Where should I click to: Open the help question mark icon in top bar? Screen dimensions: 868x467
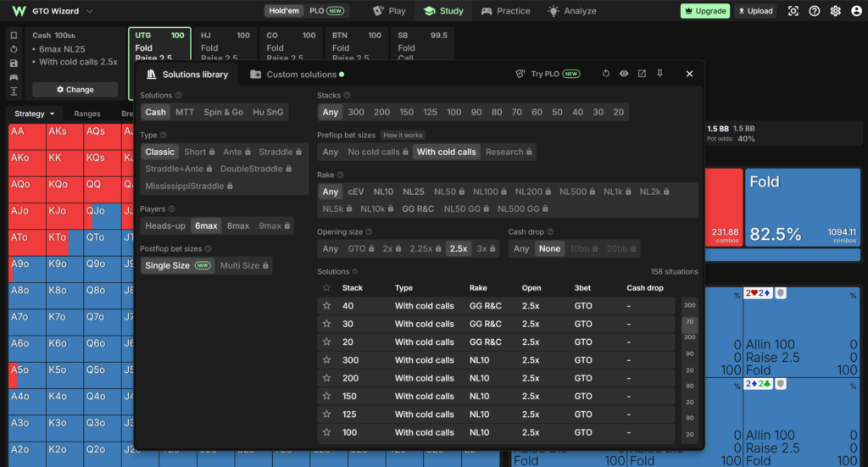tap(815, 11)
